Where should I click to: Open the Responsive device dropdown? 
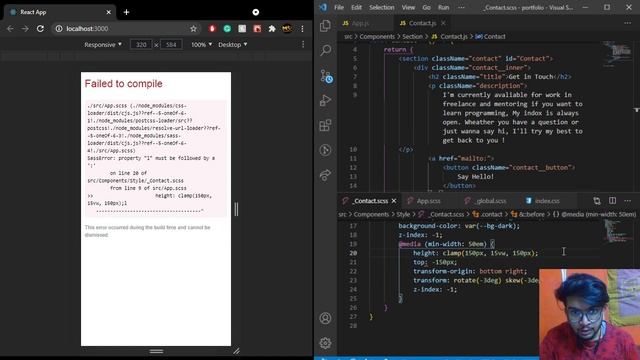pos(103,44)
